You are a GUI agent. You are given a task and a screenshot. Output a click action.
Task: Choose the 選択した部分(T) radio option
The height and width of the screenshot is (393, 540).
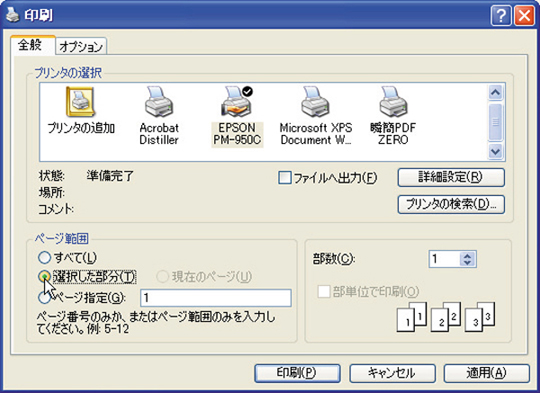(44, 276)
